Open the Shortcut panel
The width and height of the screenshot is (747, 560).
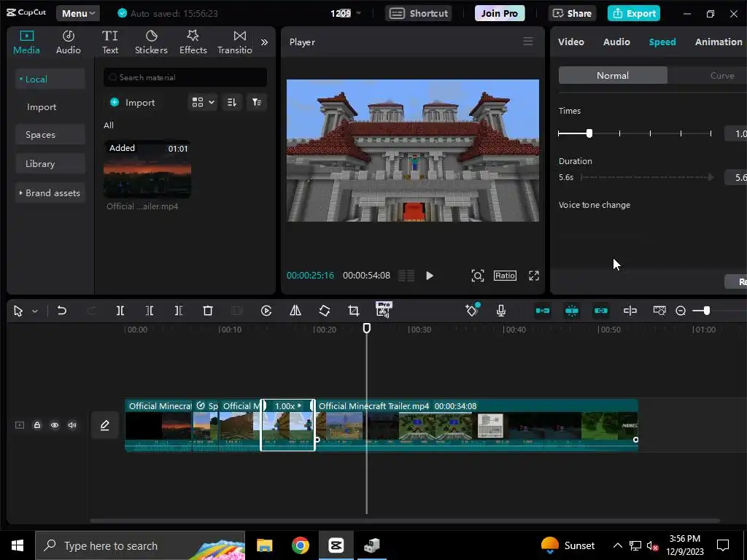419,13
